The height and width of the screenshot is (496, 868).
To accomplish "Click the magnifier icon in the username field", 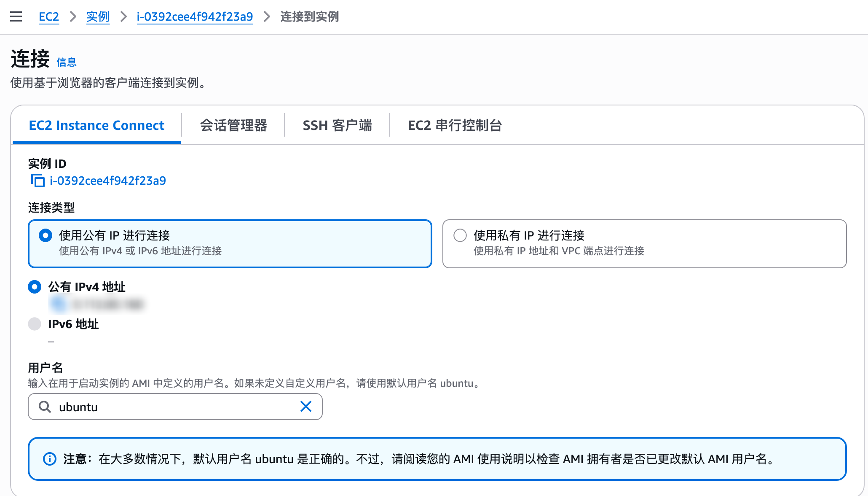I will click(x=45, y=407).
